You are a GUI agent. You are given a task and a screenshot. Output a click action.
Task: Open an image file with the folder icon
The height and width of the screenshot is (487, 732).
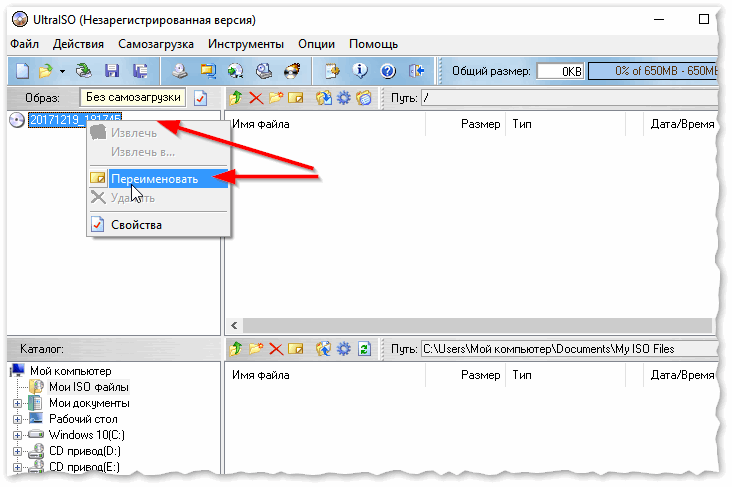point(45,71)
